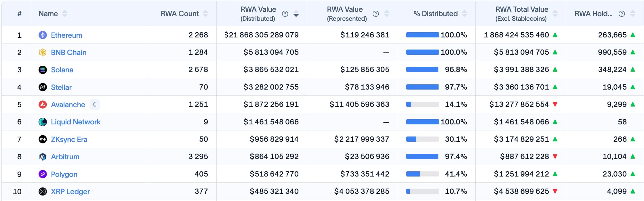This screenshot has width=644, height=201.
Task: Select XRP Ledger represented value $4 053 378 285
Action: tap(362, 191)
